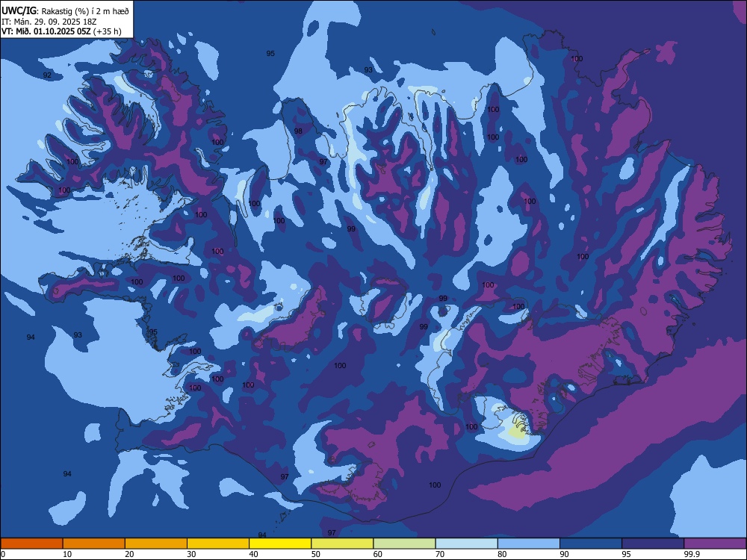This screenshot has height=560, width=747.
Task: Click the pale yellow 50–60 legend swatch
Action: [342, 544]
